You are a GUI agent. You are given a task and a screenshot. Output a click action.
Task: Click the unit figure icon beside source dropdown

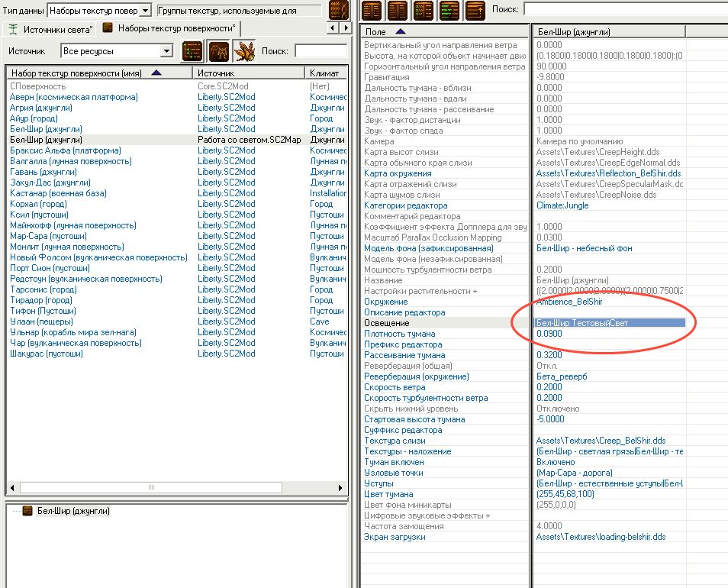click(x=218, y=51)
